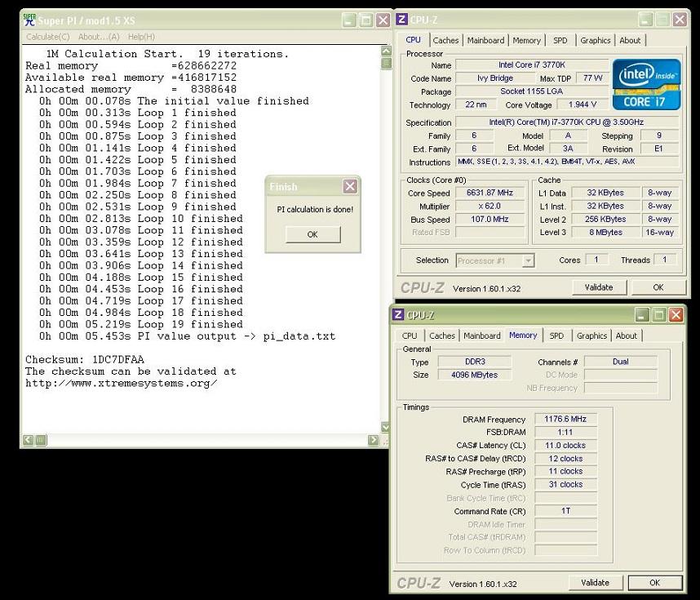Switch to Memory tab in top CPU-Z window
Viewport: 700px width, 600px height.
coord(526,40)
